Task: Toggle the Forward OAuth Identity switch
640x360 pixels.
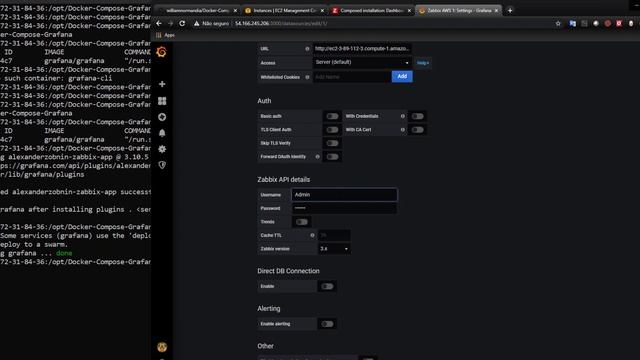Action: pos(332,157)
